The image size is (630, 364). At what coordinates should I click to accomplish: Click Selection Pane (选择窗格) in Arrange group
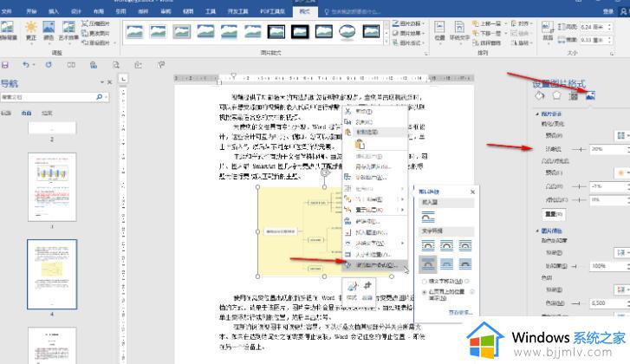tap(487, 42)
